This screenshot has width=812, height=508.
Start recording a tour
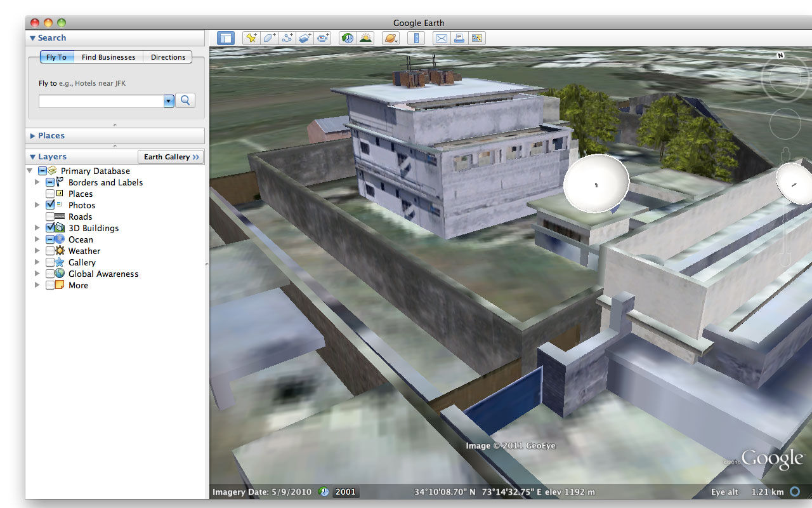click(x=323, y=38)
